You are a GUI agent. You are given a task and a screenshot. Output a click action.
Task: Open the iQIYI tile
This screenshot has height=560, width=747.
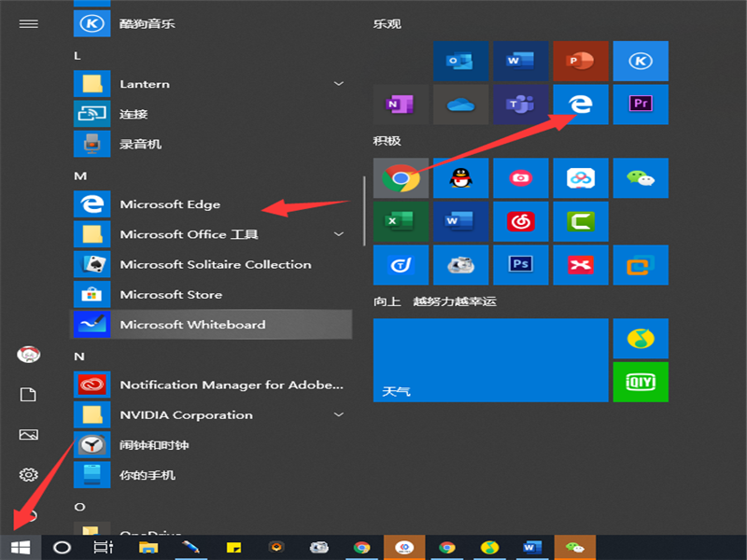pyautogui.click(x=641, y=382)
